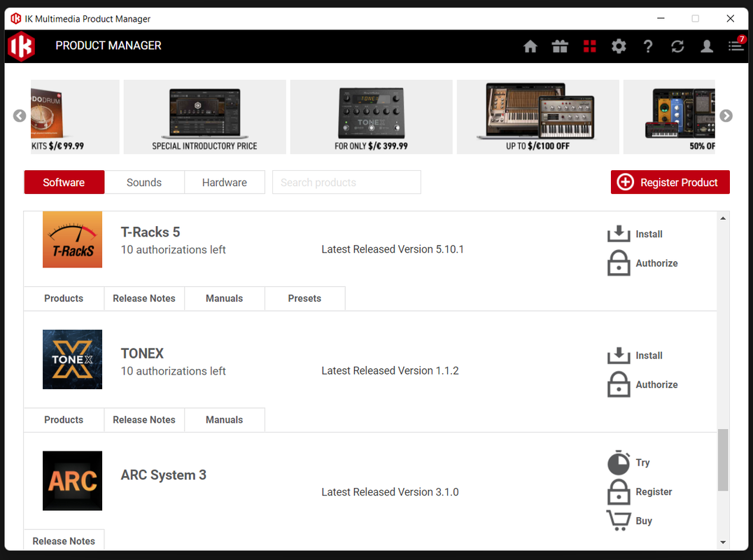Click 'Latest Released Version 3.1.0' text
This screenshot has width=753, height=560.
coord(390,492)
